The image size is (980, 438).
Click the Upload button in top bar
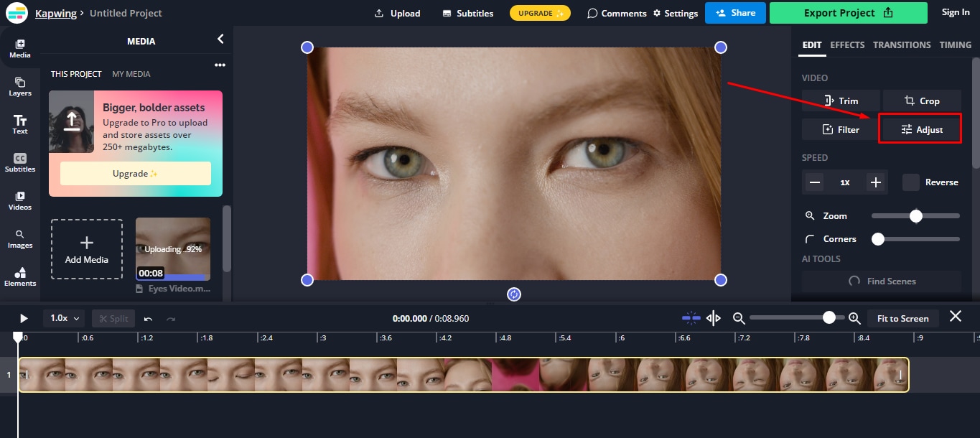point(398,13)
